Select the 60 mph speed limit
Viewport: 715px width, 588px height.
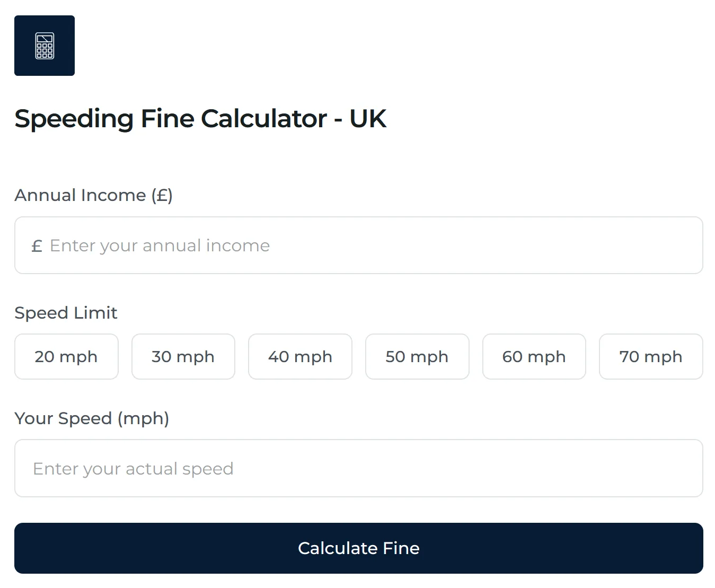coord(534,356)
